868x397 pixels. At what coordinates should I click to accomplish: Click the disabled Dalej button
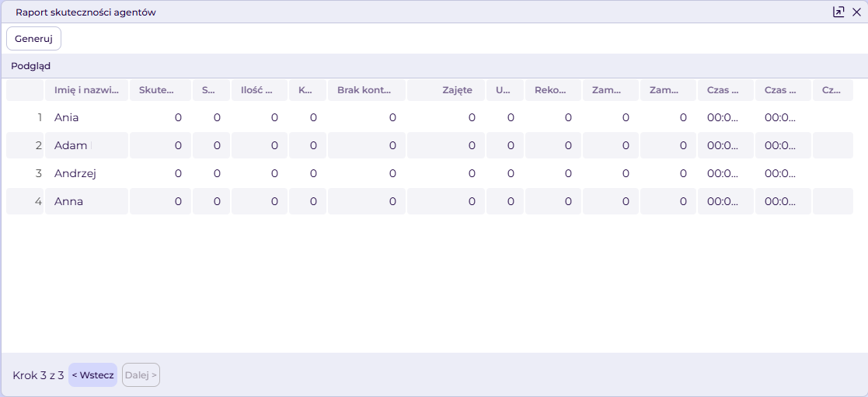(x=141, y=374)
